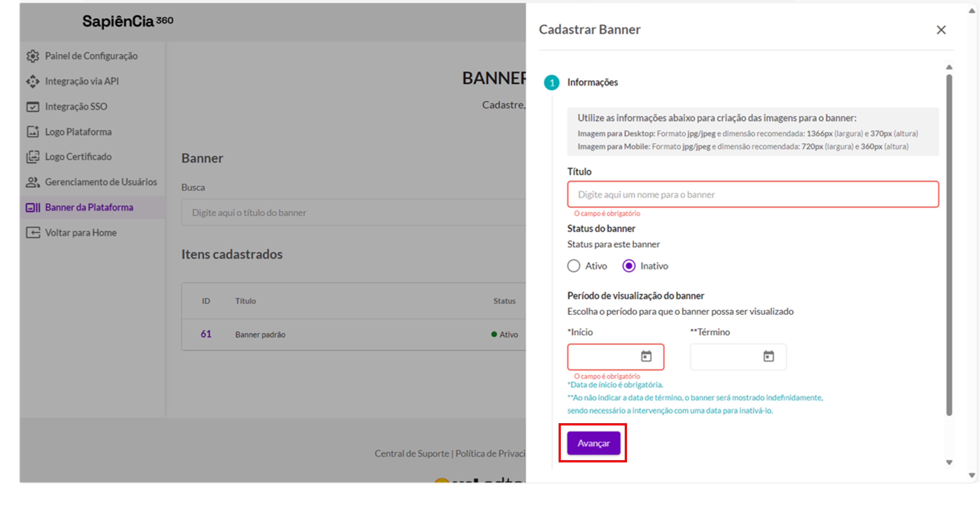Click the form panel scrollbar down arrow
The image size is (980, 506).
click(x=949, y=463)
